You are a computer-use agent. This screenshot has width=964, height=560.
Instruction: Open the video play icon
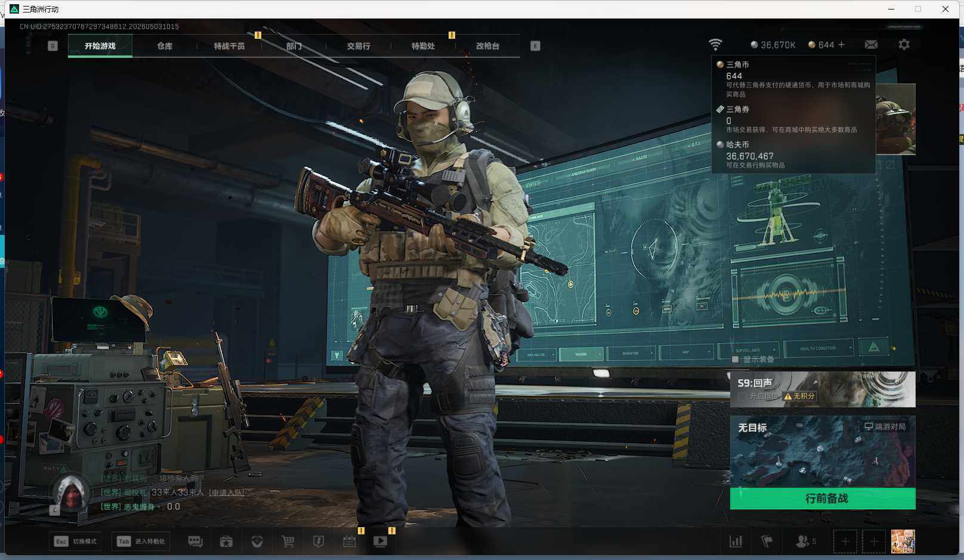(380, 542)
